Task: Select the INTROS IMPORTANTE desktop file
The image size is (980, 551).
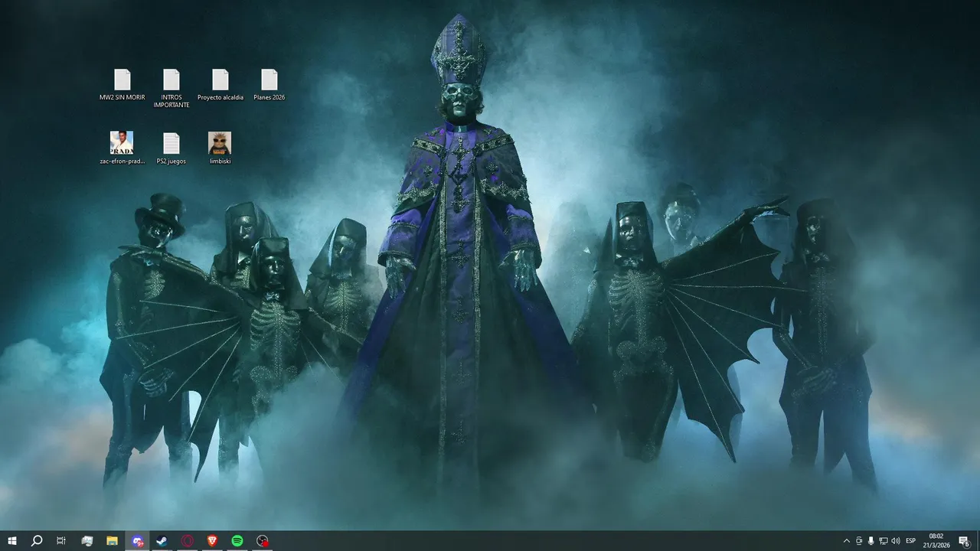Action: click(171, 89)
